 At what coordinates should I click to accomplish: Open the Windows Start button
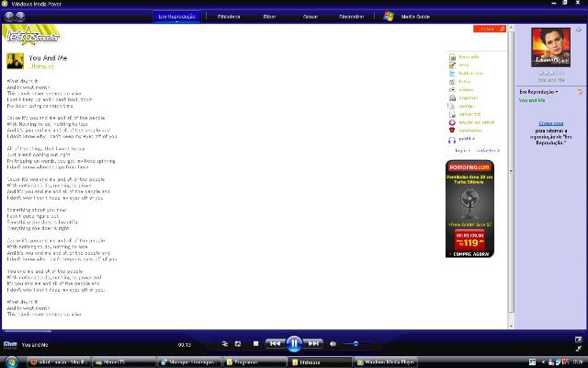click(11, 362)
